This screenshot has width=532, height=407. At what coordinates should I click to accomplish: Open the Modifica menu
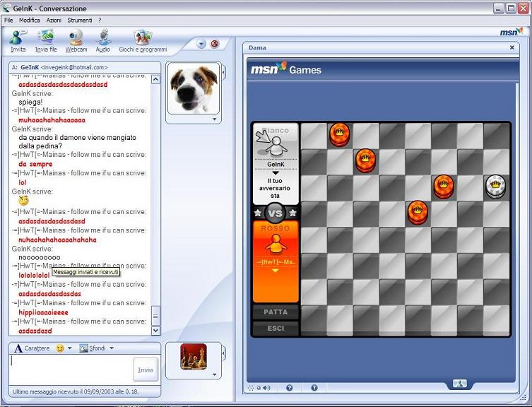pos(30,20)
